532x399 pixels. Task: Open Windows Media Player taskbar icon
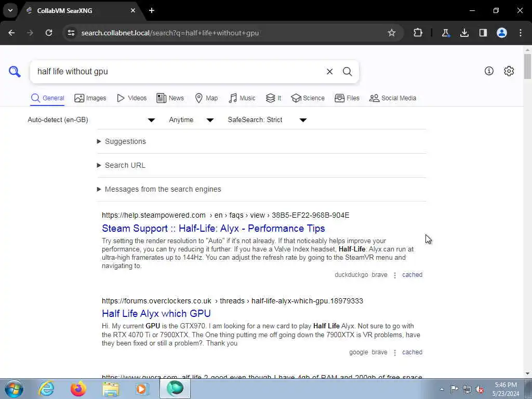pos(142,389)
